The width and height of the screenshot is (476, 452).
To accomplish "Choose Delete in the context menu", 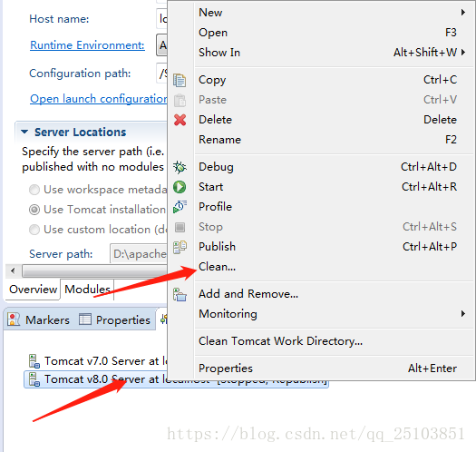I will tap(334, 120).
